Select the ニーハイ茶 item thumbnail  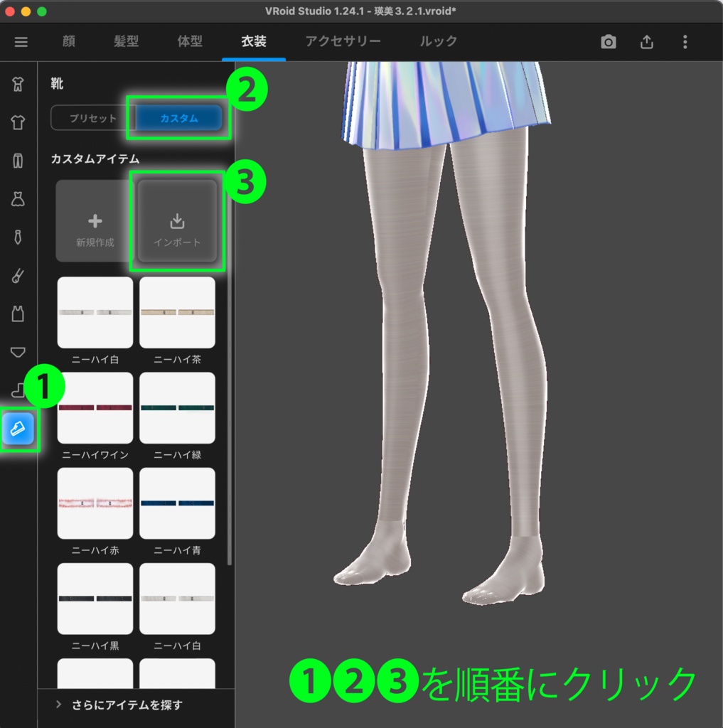pos(177,312)
